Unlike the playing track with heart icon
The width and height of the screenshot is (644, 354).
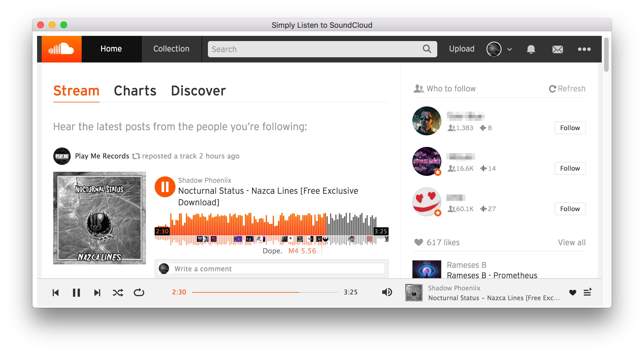click(572, 292)
